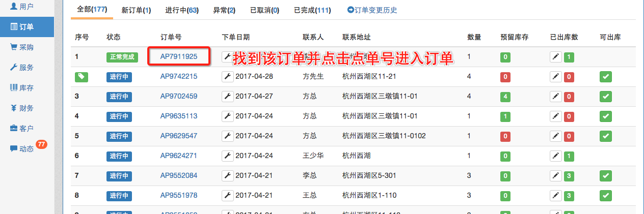The width and height of the screenshot is (644, 214).
Task: Click 正常完成 status badge of AP7911925
Action: tap(122, 57)
